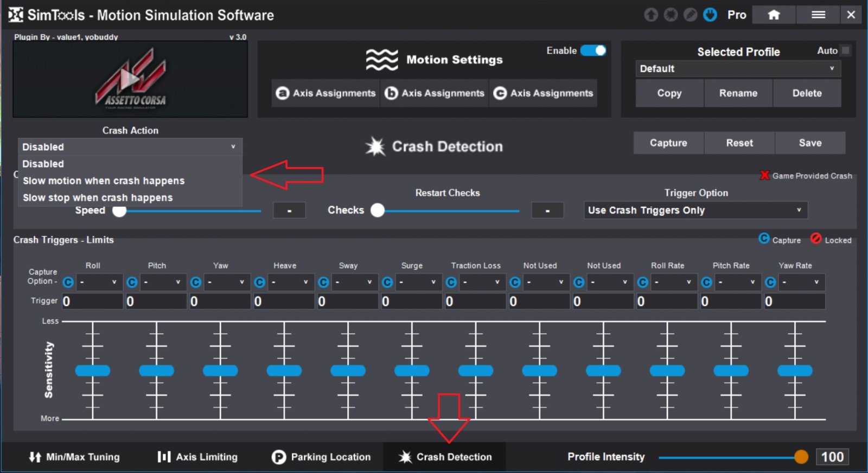Click the Roll capture option icon
The height and width of the screenshot is (473, 868).
[68, 282]
